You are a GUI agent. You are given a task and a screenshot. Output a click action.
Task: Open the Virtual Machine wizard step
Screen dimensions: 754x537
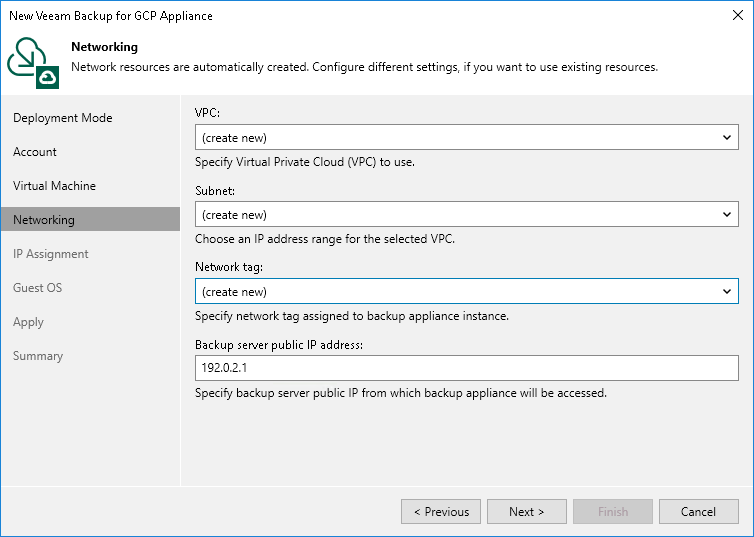tap(54, 186)
